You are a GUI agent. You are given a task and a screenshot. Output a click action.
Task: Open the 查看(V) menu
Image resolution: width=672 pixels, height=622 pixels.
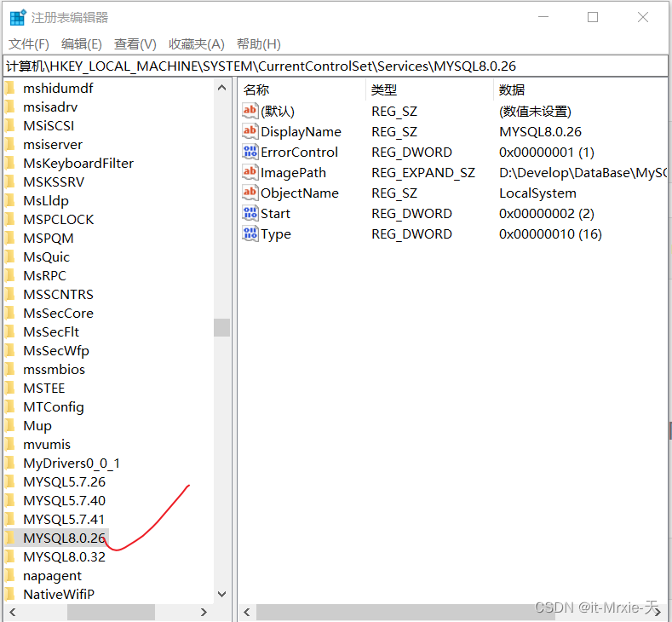135,43
